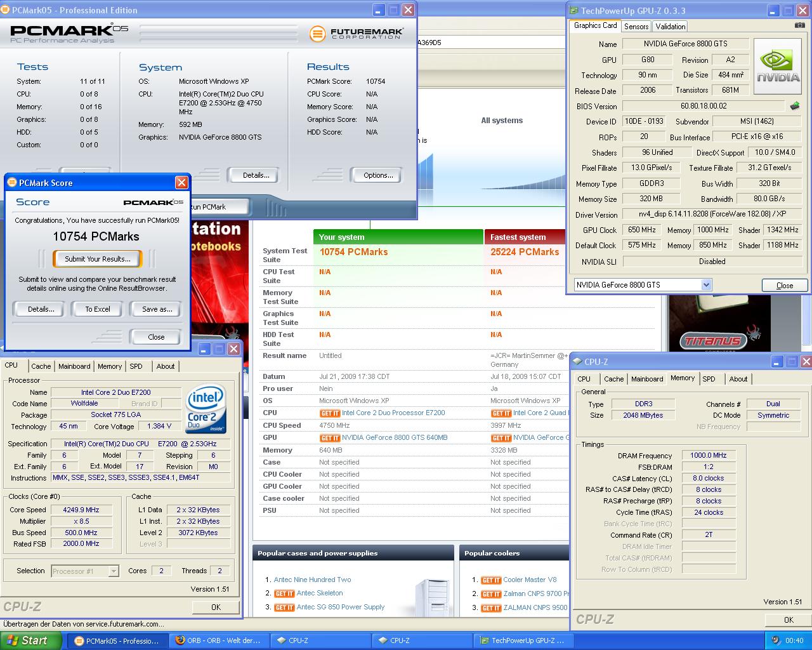Click GPU Clock value 650 MHz in GPU-Z
The image size is (812, 650).
tap(642, 230)
